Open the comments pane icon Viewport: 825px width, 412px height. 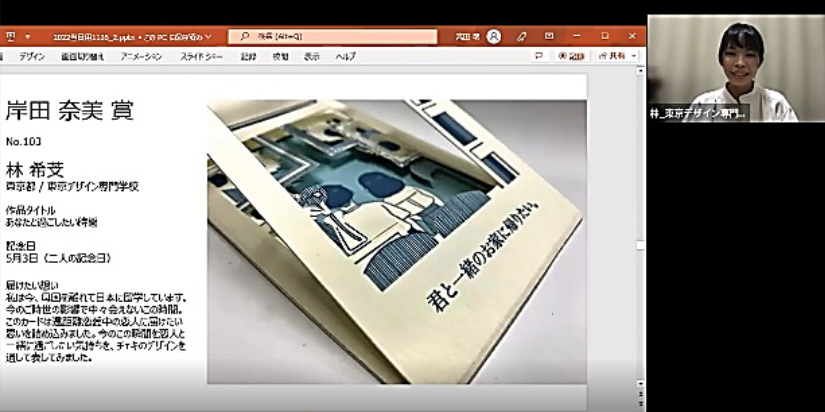(x=538, y=57)
